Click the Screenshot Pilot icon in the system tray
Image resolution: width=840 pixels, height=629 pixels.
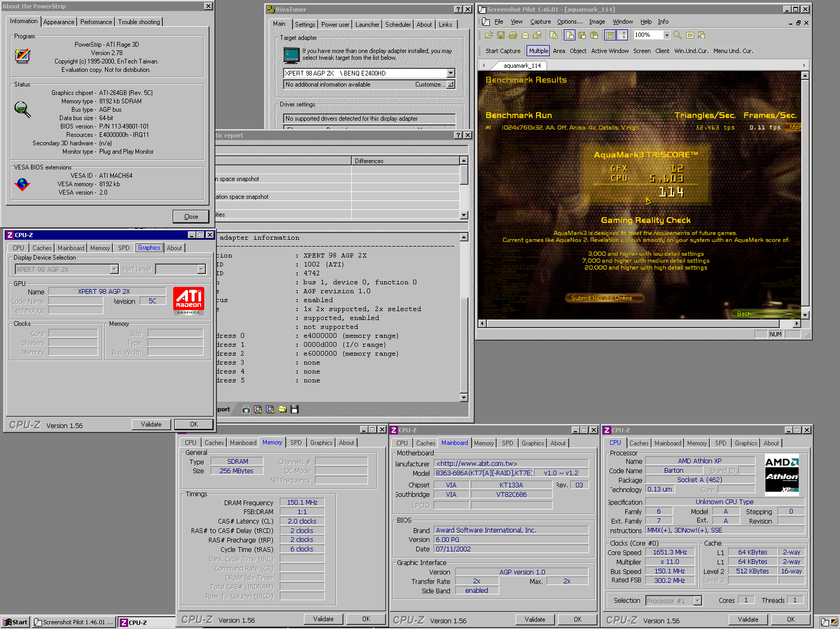[x=825, y=623]
